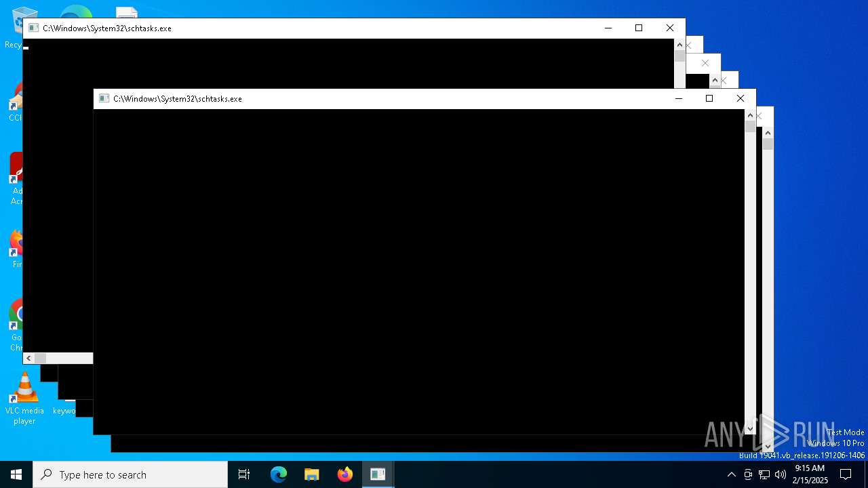The image size is (868, 488).
Task: Maximize the front schtasks.exe window
Action: coord(709,98)
